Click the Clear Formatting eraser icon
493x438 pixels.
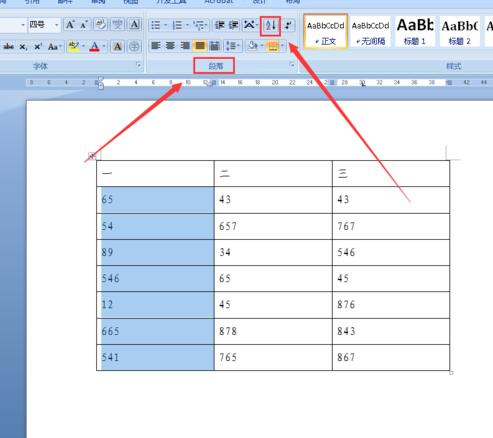pos(100,25)
